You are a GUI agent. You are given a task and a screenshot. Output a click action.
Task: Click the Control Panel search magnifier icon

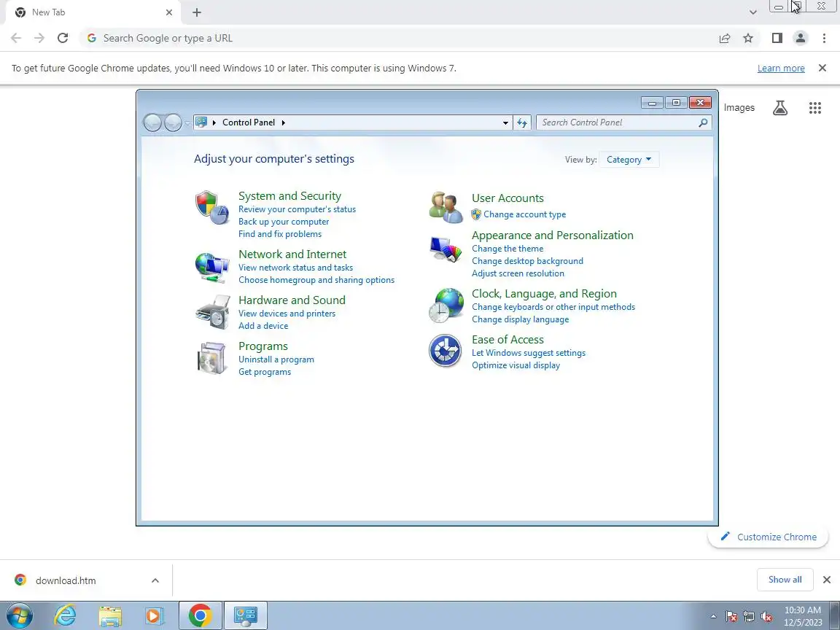pos(703,122)
